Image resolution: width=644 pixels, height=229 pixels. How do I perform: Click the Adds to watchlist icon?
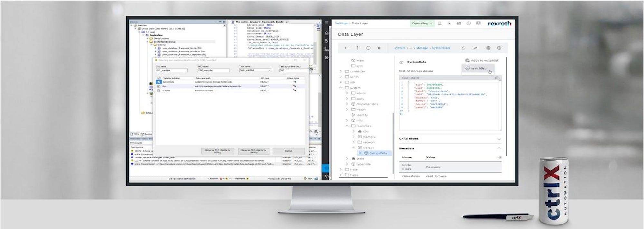pos(467,60)
